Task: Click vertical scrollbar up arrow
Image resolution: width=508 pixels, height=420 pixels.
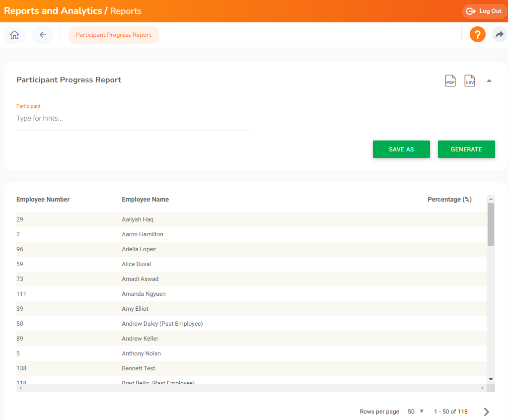Action: (x=491, y=199)
